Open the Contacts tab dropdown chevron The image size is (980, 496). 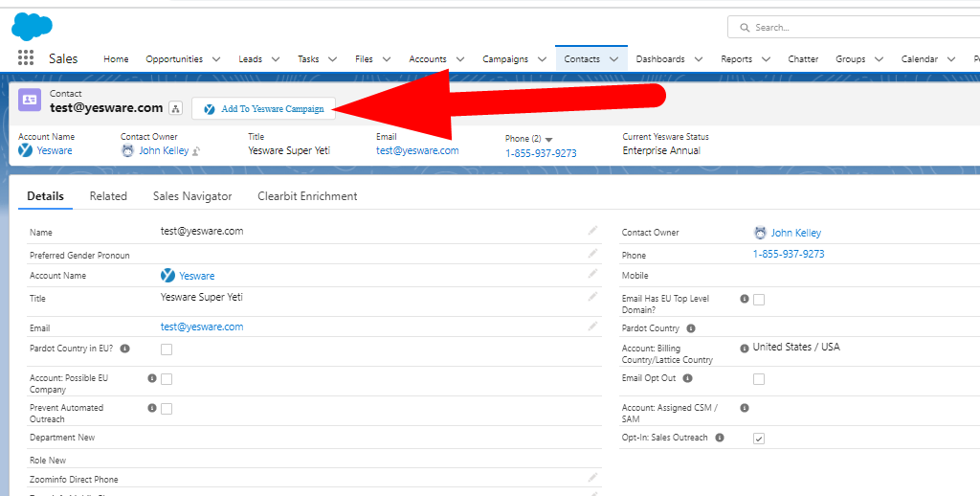tap(614, 59)
